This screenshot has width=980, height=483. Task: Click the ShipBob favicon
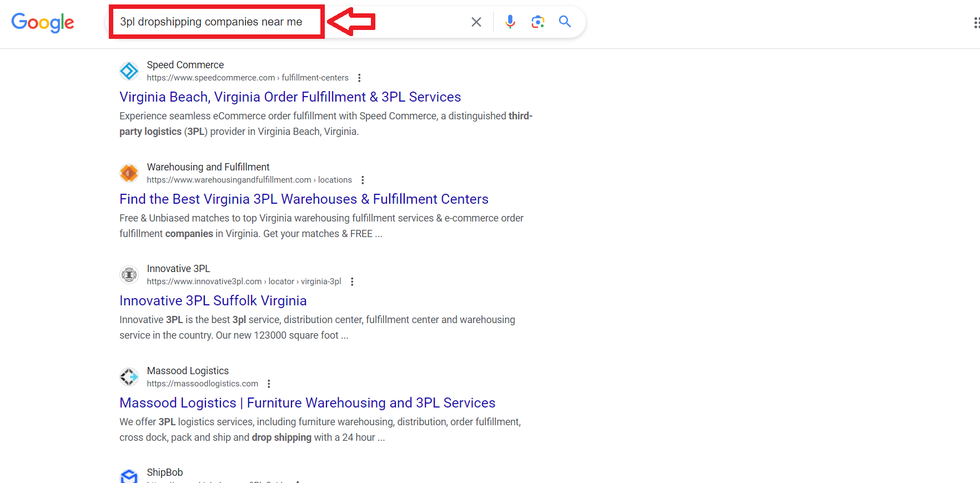coord(129,476)
